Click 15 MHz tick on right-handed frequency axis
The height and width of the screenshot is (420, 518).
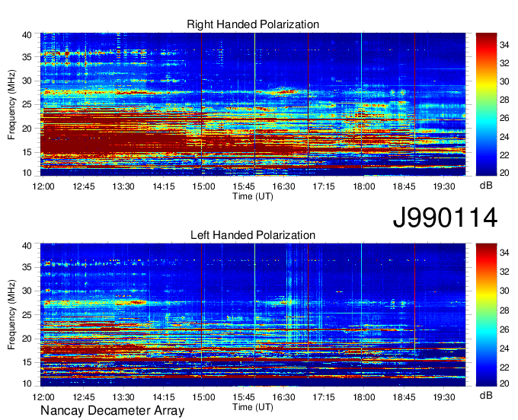pos(27,152)
